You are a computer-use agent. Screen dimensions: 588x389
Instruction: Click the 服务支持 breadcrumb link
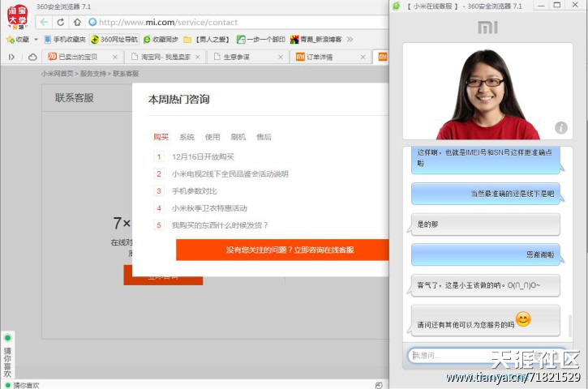tap(93, 74)
